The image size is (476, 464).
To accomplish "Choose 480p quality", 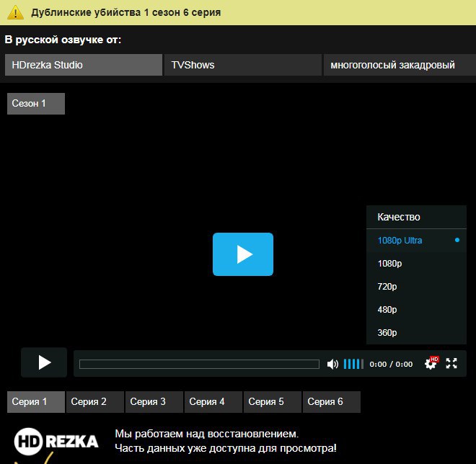I will click(416, 310).
